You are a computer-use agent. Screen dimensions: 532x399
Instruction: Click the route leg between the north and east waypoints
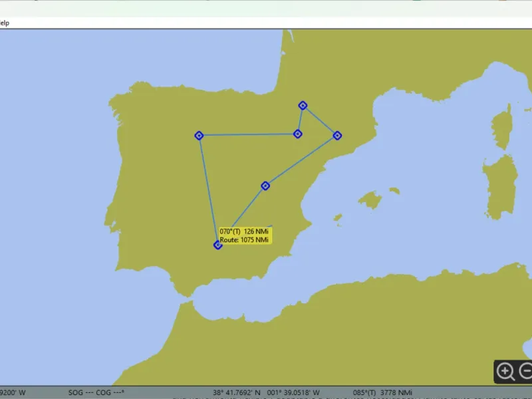pos(320,120)
